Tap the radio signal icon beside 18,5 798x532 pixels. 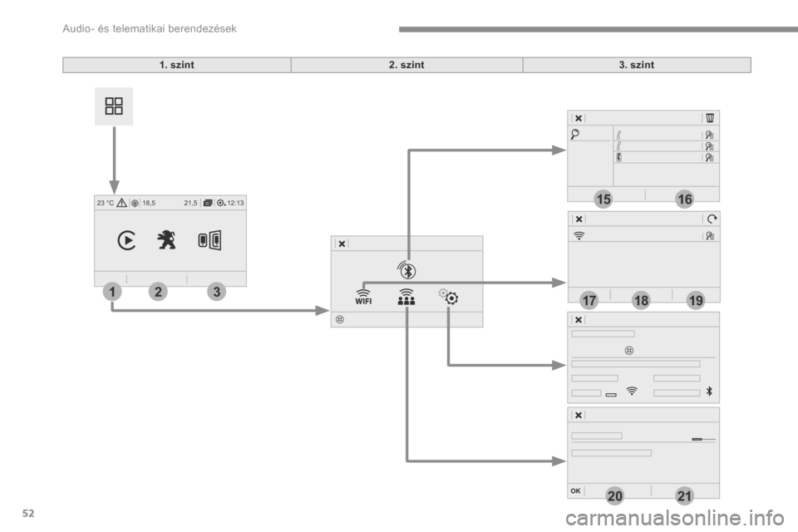point(135,203)
